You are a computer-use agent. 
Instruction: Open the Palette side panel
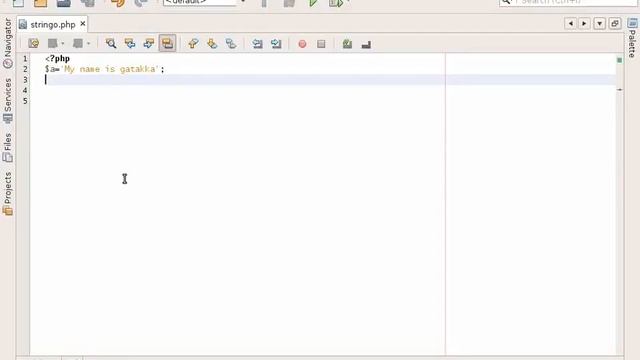coord(632,38)
